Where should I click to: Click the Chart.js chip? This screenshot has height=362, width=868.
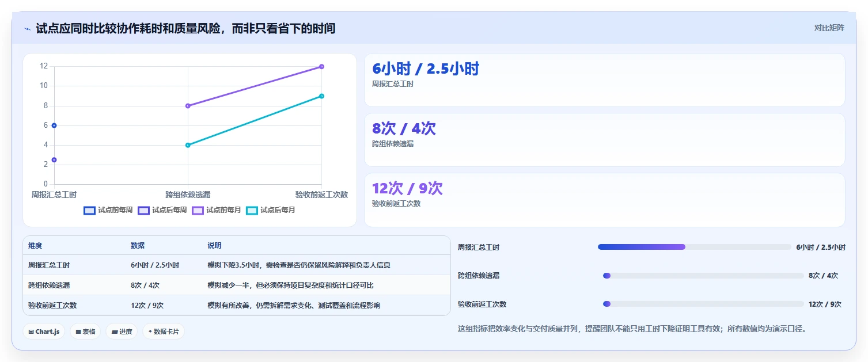pos(44,331)
